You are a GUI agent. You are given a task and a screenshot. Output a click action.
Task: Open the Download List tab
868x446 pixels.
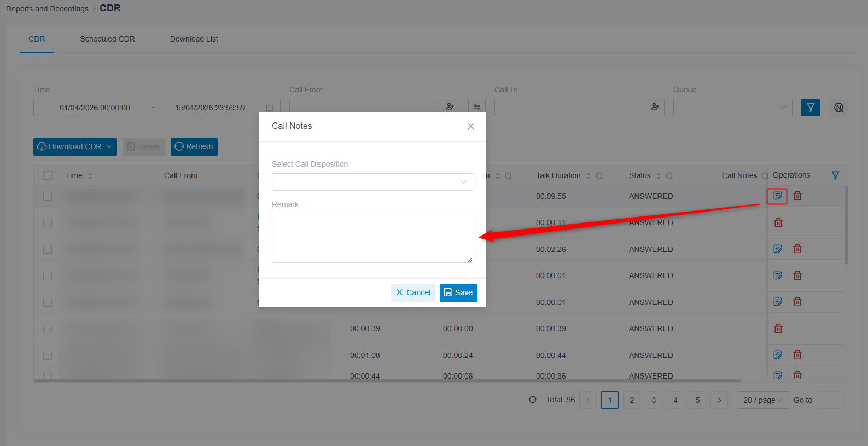tap(194, 39)
